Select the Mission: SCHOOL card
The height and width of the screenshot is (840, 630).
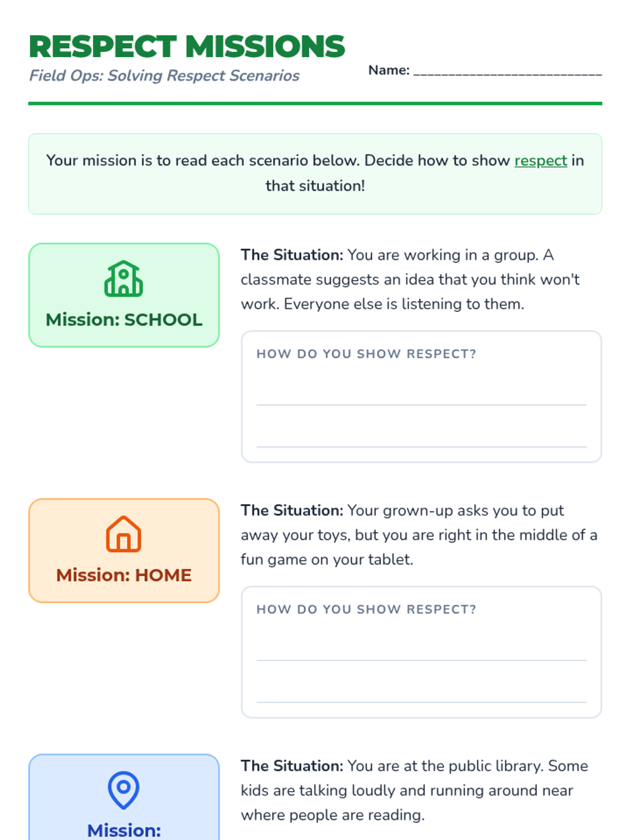tap(124, 295)
